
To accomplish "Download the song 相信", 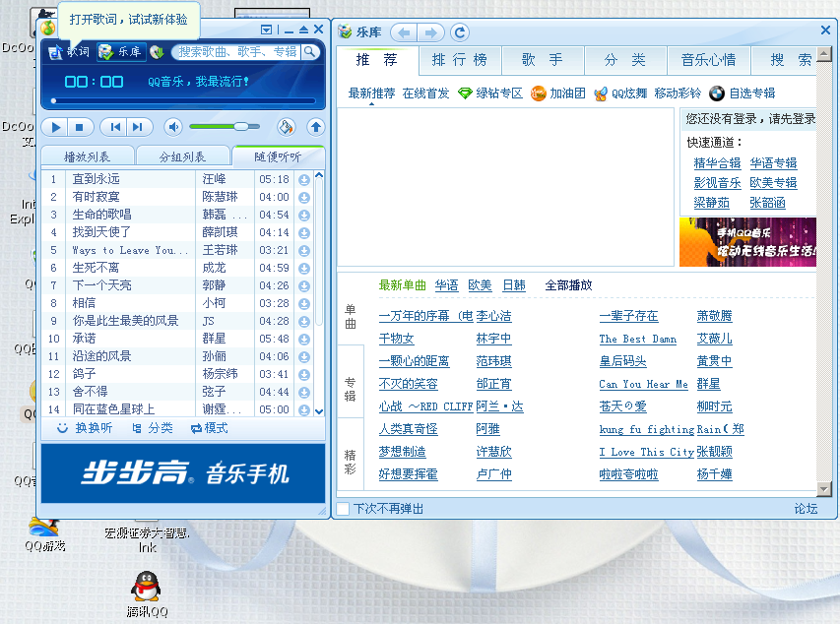I will [x=304, y=304].
